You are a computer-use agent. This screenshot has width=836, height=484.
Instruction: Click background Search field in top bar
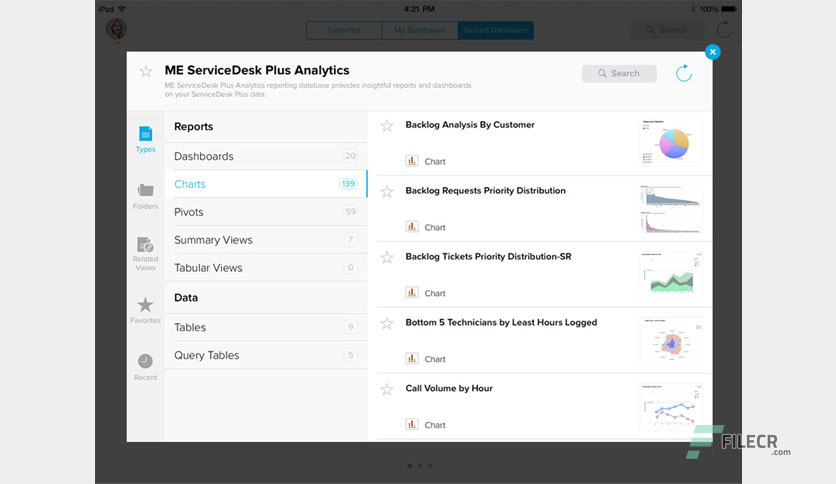coord(667,30)
